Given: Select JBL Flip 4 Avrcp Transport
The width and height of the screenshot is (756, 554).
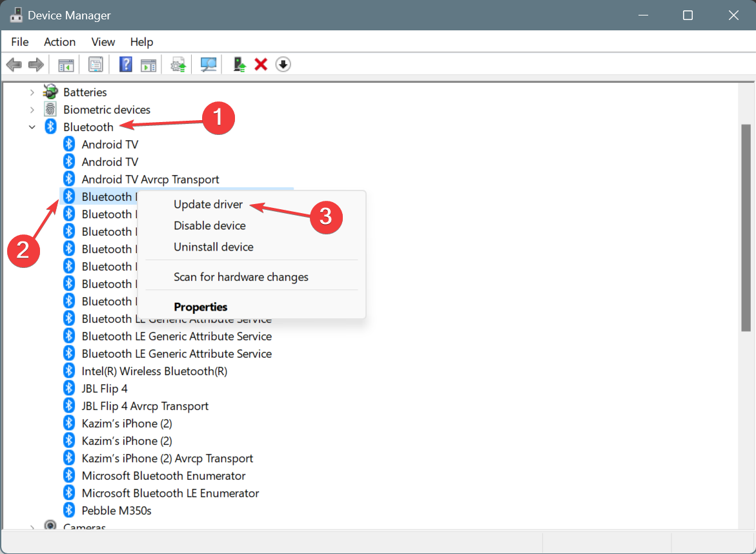Looking at the screenshot, I should click(145, 406).
